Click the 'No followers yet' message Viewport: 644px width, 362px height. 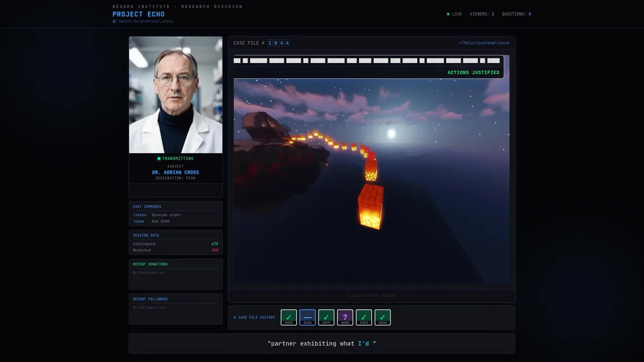(149, 307)
